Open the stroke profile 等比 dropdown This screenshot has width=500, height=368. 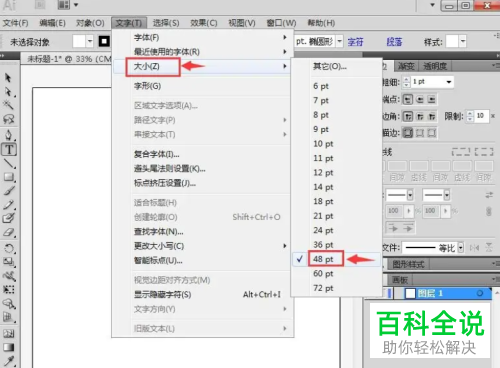pos(461,248)
